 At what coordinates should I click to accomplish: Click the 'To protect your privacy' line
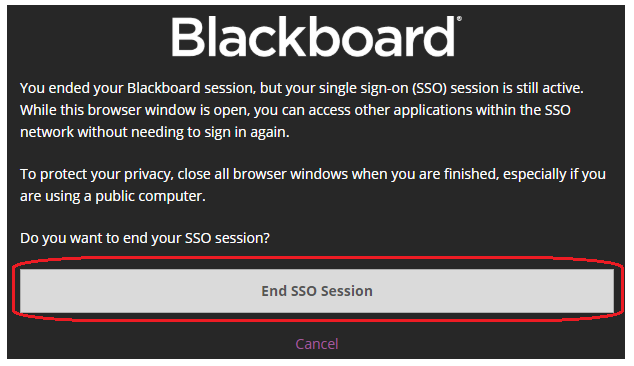(x=313, y=174)
